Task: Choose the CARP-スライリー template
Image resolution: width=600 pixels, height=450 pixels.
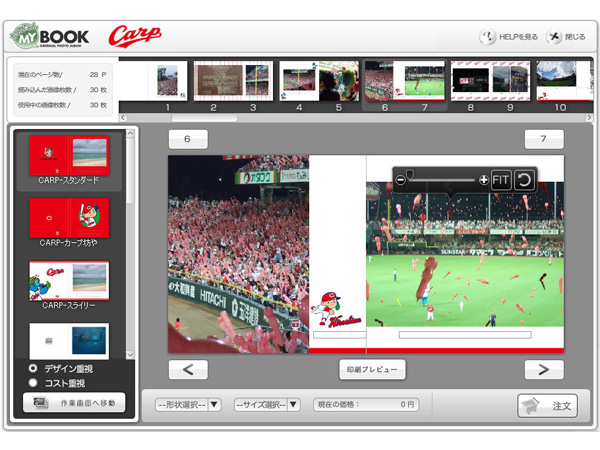Action: tap(69, 285)
